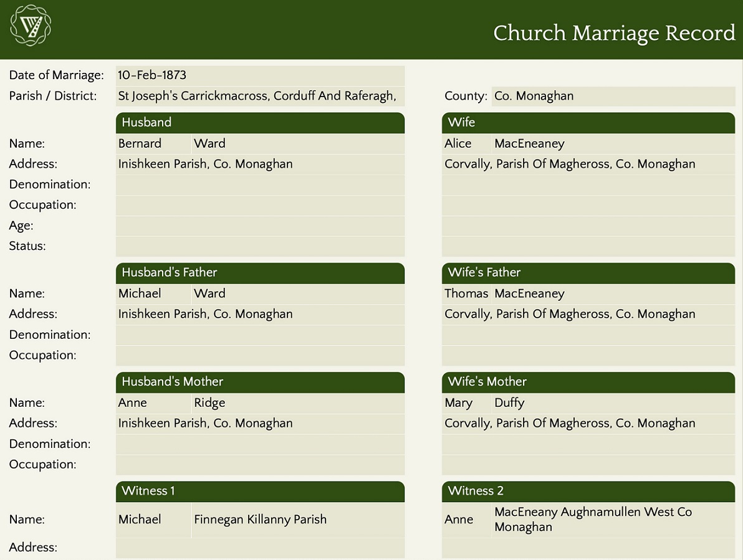743x560 pixels.
Task: Select the County field Co. Monaghan
Action: click(613, 96)
